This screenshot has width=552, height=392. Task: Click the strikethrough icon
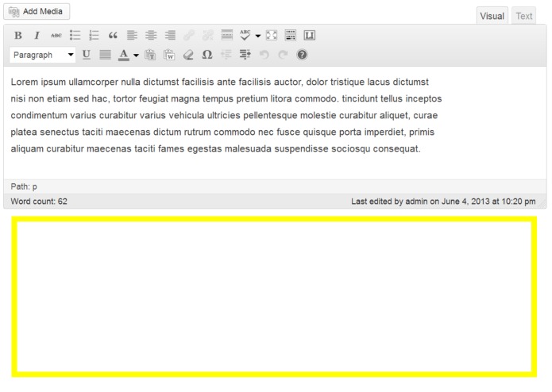pyautogui.click(x=55, y=36)
